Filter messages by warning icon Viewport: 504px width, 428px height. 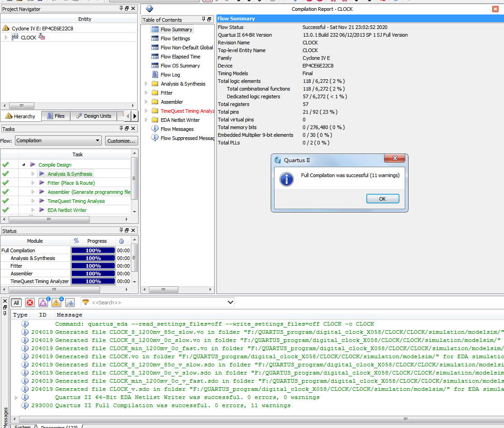click(56, 303)
